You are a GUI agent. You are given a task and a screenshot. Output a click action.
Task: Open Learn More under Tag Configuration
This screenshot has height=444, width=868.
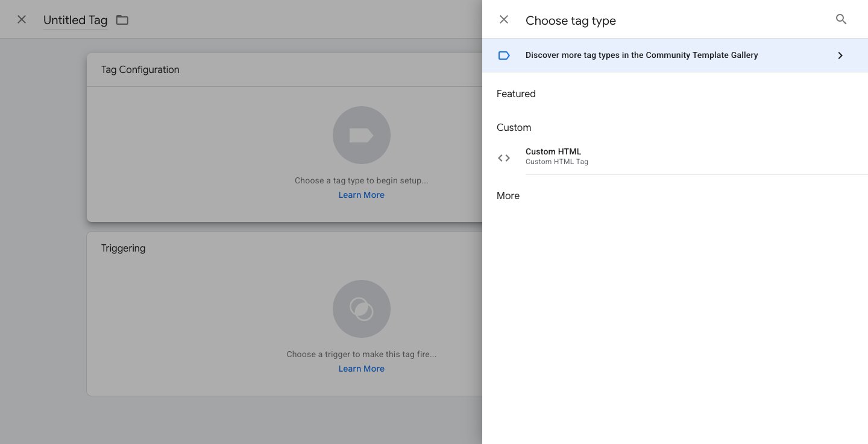tap(361, 195)
